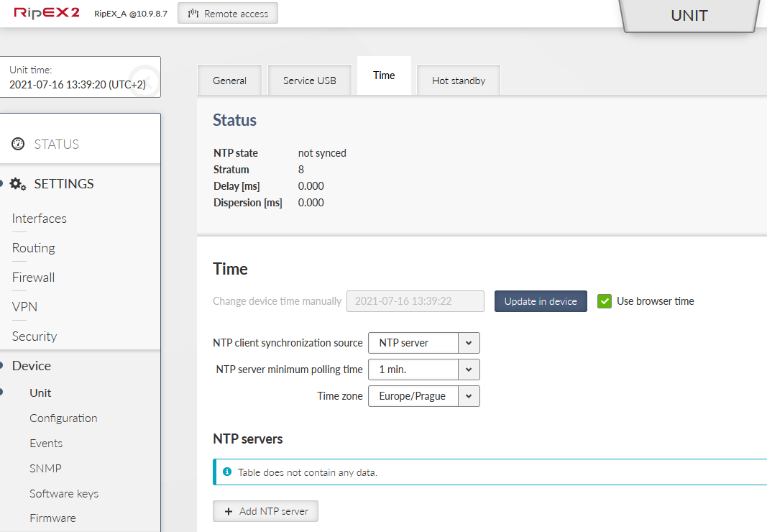Click the manual device time field
767x532 pixels.
coord(415,301)
